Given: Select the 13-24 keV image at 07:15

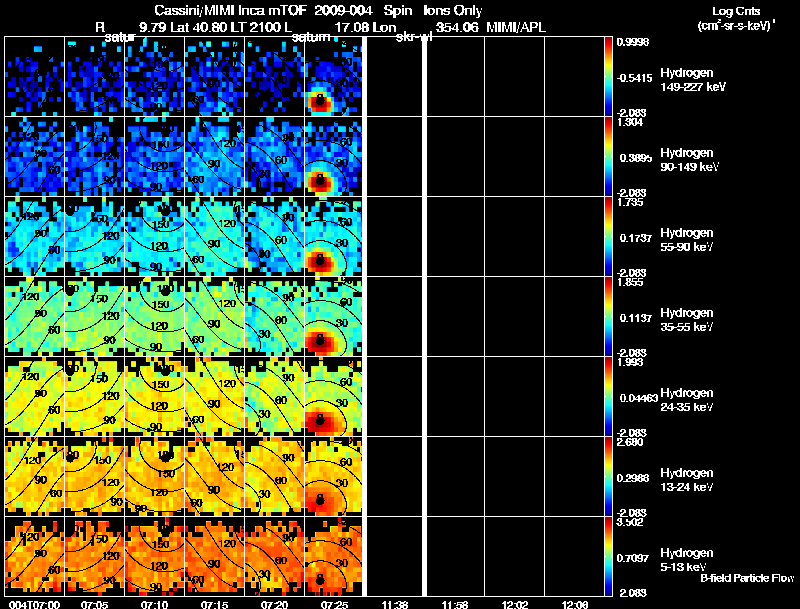Looking at the screenshot, I should [x=215, y=477].
